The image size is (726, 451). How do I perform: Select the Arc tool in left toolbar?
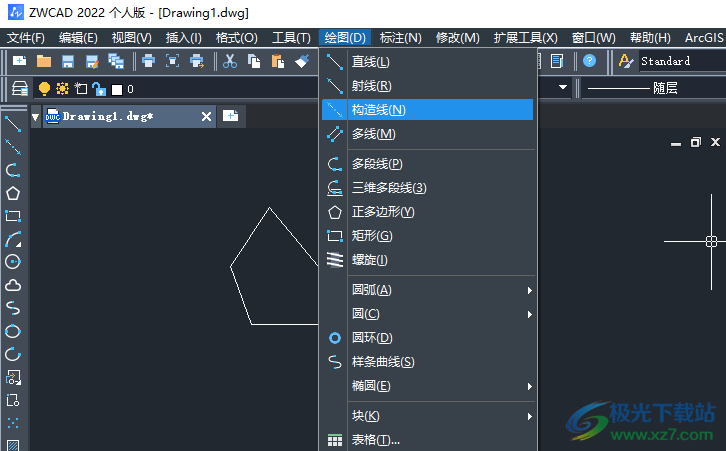(13, 239)
